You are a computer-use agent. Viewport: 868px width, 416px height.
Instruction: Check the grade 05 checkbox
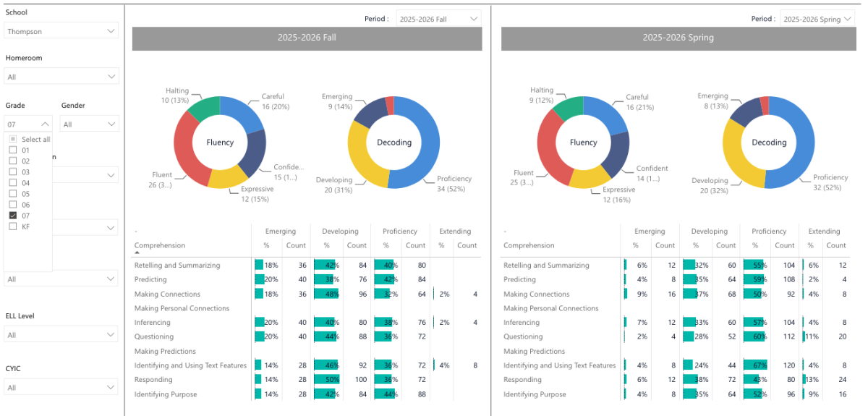coord(12,194)
